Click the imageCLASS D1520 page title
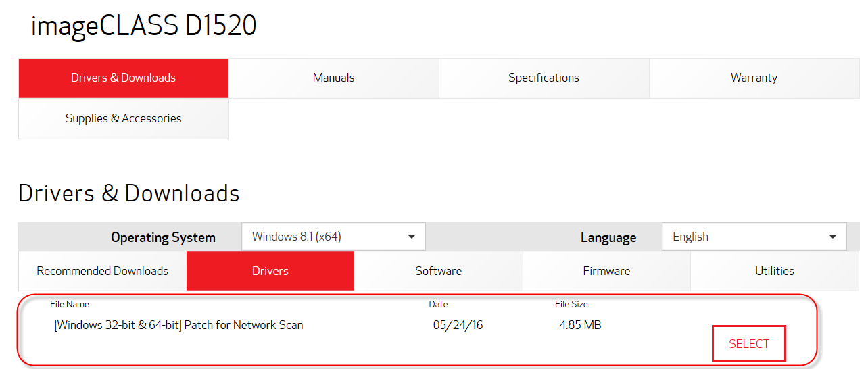Screen dimensions: 868x369 143,26
